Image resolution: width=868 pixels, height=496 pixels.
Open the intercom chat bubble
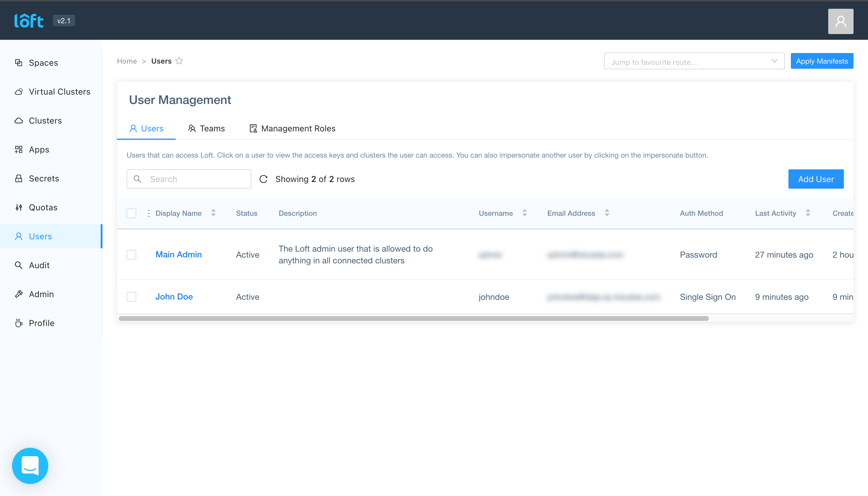(x=30, y=466)
